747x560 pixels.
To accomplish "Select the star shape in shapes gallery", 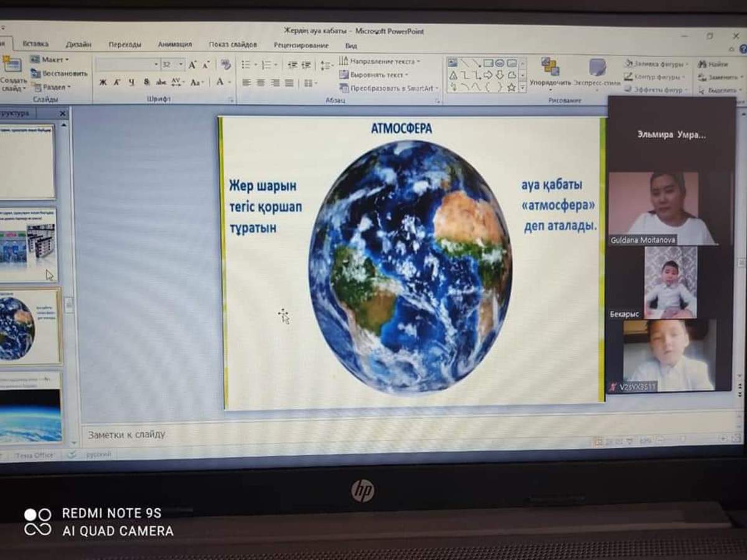I will [511, 87].
